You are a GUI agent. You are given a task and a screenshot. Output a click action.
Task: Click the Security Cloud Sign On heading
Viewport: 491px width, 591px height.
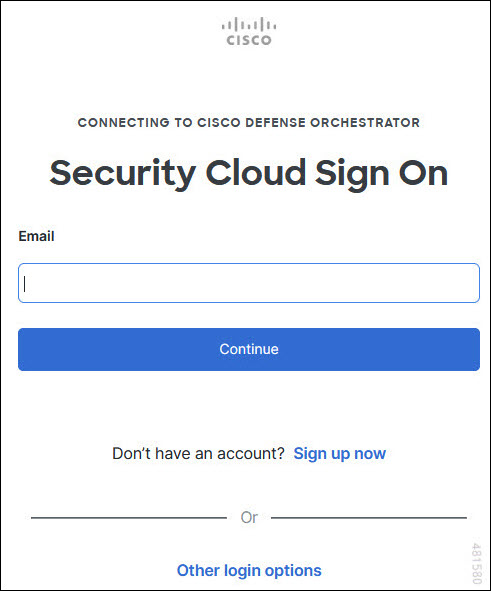pyautogui.click(x=249, y=174)
